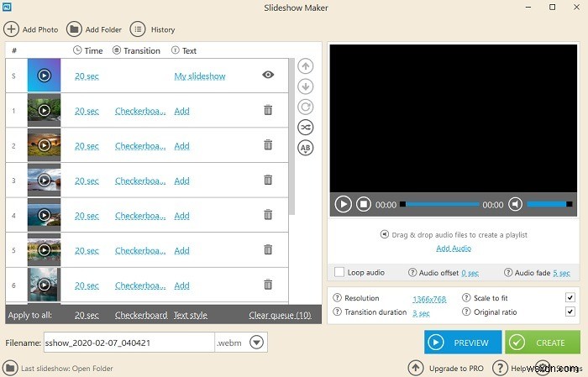Open Checkerboard transition list for slide 2

click(x=140, y=146)
